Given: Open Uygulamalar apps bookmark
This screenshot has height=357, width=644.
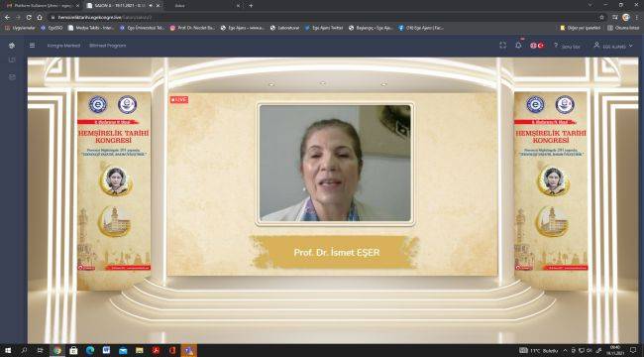Looking at the screenshot, I should coord(20,28).
